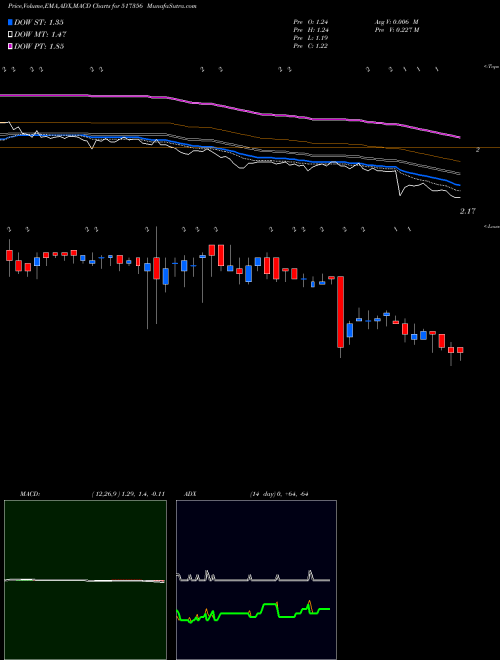Select the 'DOW MT: 1.47' legend label
This screenshot has height=660, width=500.
[40, 35]
